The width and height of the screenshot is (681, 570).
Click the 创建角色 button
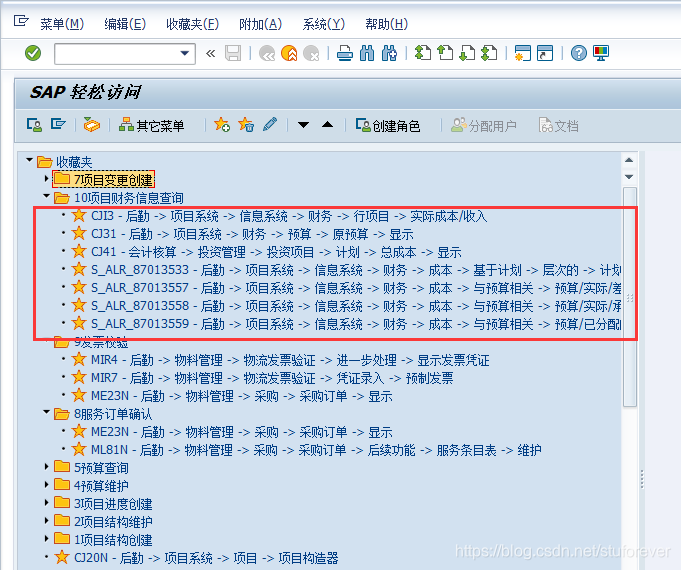[387, 126]
